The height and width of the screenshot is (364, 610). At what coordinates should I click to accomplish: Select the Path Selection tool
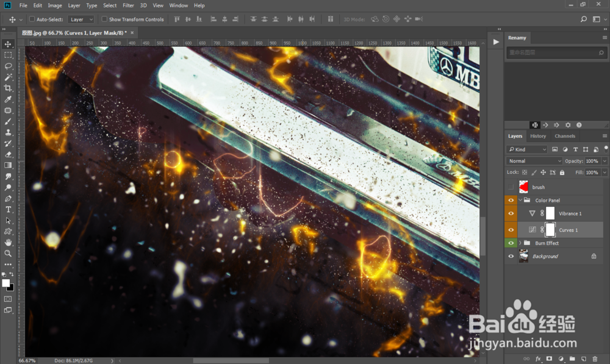coord(8,221)
